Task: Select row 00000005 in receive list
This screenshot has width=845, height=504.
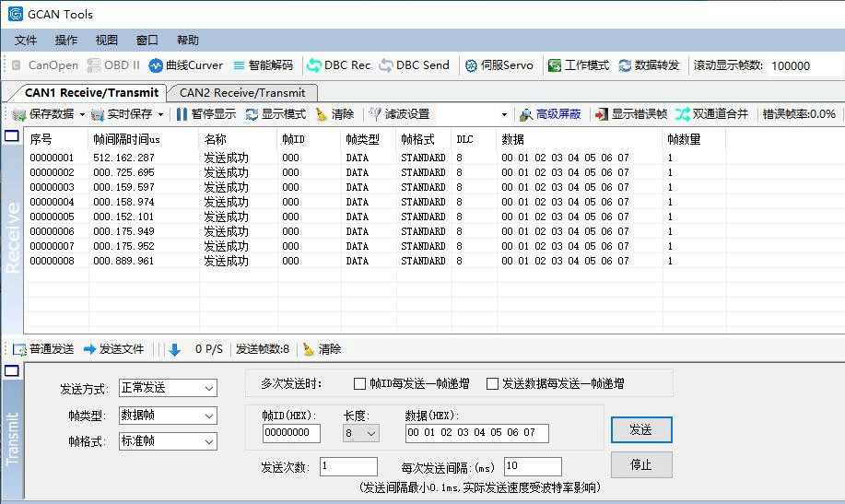Action: pos(276,217)
